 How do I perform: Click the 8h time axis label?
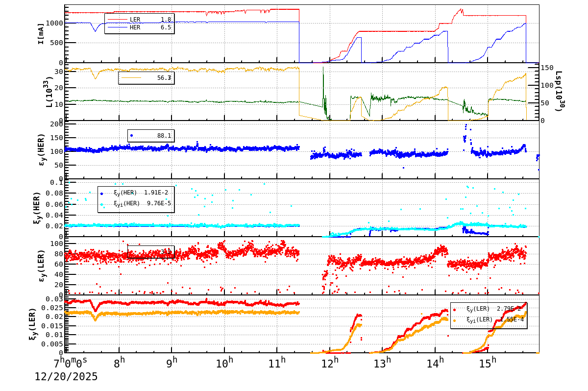click(119, 364)
